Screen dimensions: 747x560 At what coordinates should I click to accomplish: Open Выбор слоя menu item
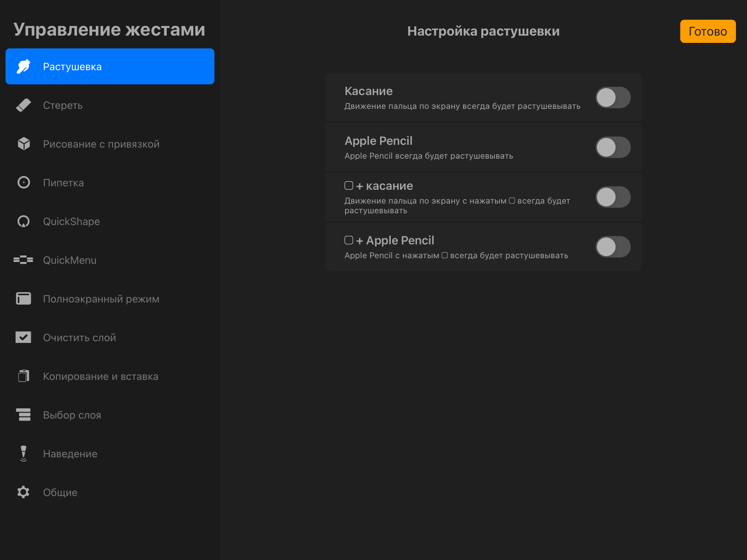[110, 415]
